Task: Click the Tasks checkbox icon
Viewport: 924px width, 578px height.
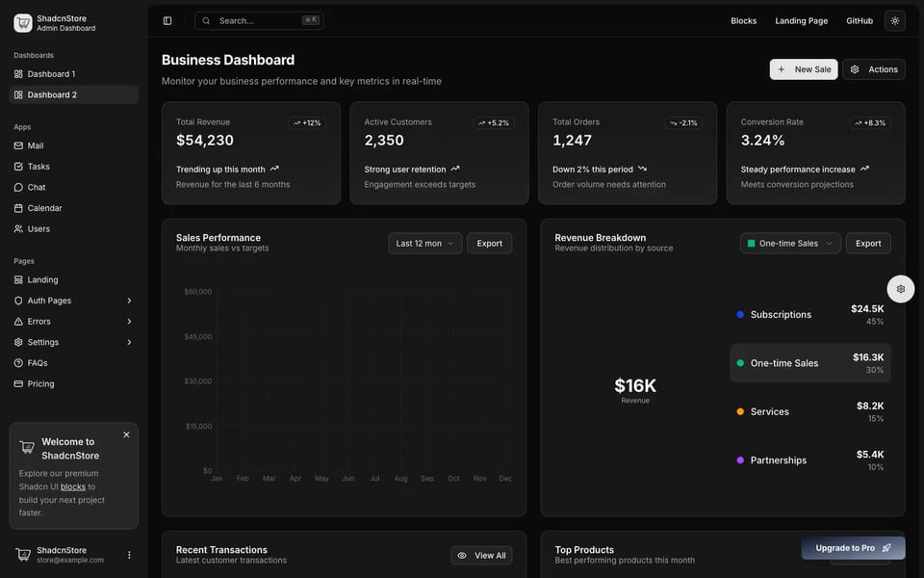Action: (18, 167)
